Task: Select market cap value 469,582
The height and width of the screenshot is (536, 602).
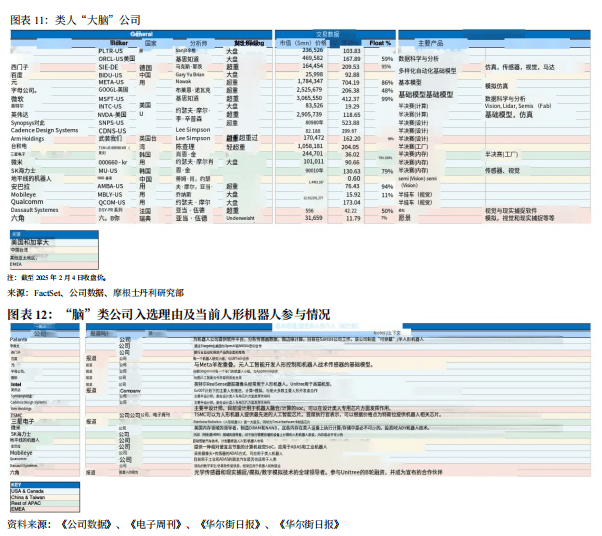Action: tap(313, 58)
